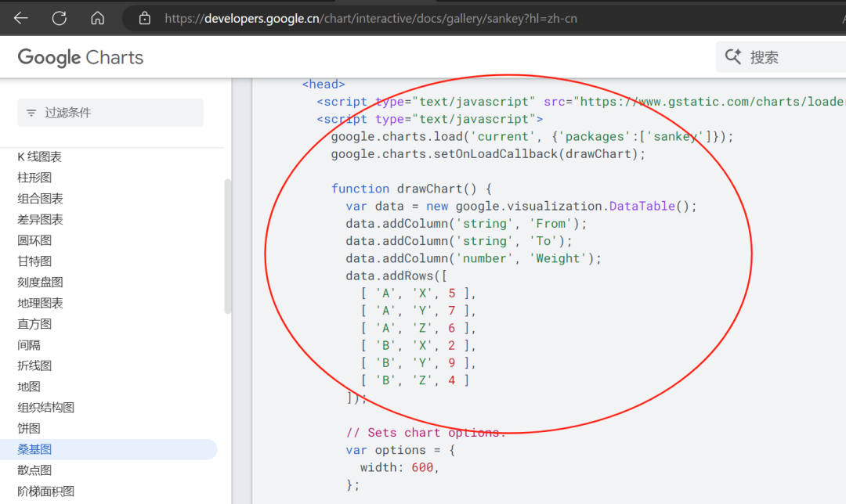
Task: Click the <head> tag in code
Action: [x=324, y=84]
